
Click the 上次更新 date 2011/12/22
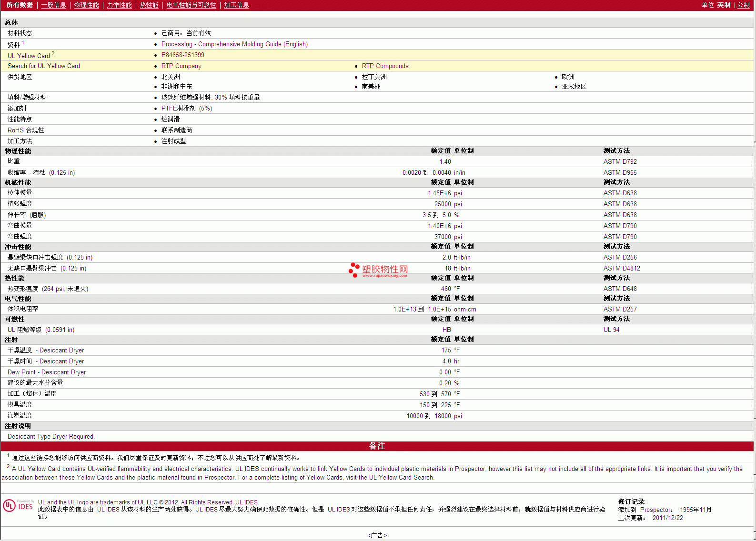(x=667, y=518)
